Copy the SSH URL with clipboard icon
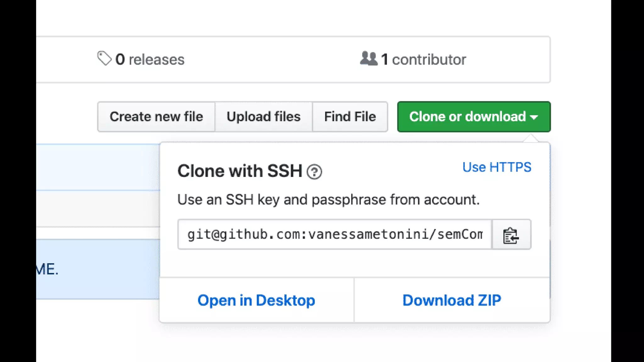 click(x=511, y=235)
